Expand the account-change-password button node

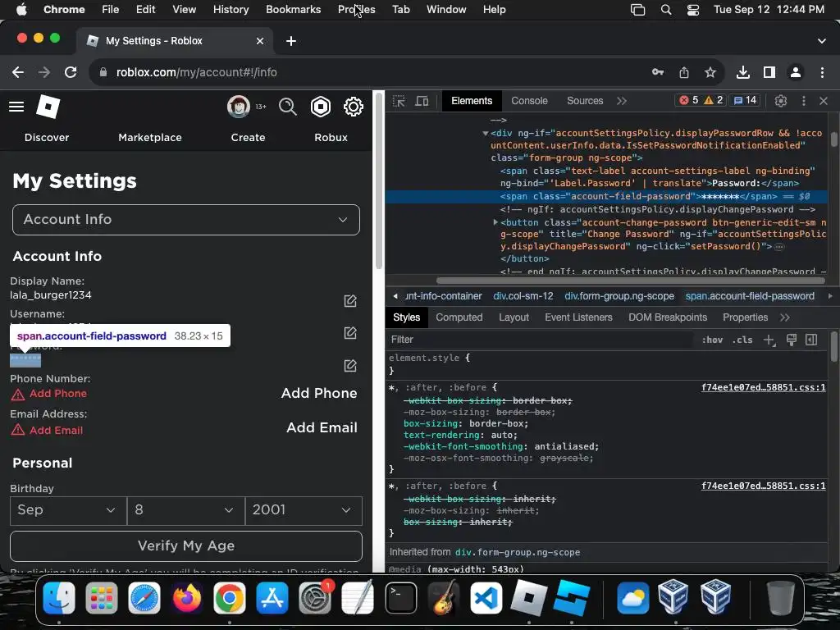pos(495,221)
